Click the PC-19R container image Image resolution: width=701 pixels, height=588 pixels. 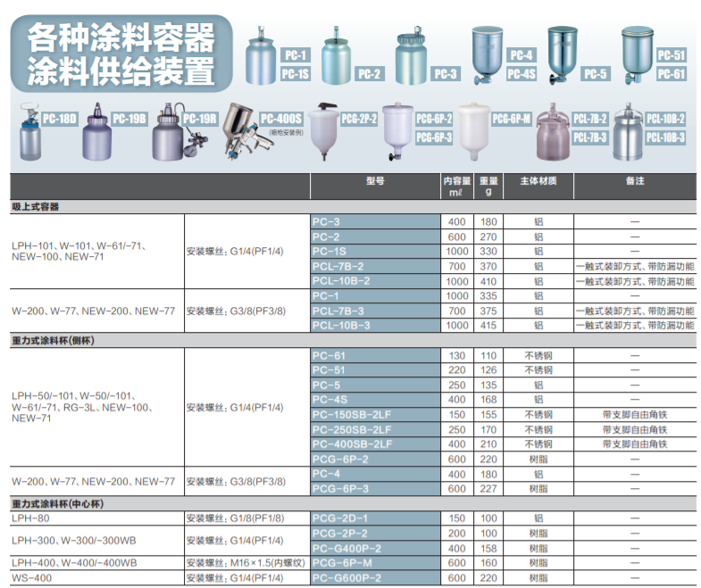(x=179, y=131)
